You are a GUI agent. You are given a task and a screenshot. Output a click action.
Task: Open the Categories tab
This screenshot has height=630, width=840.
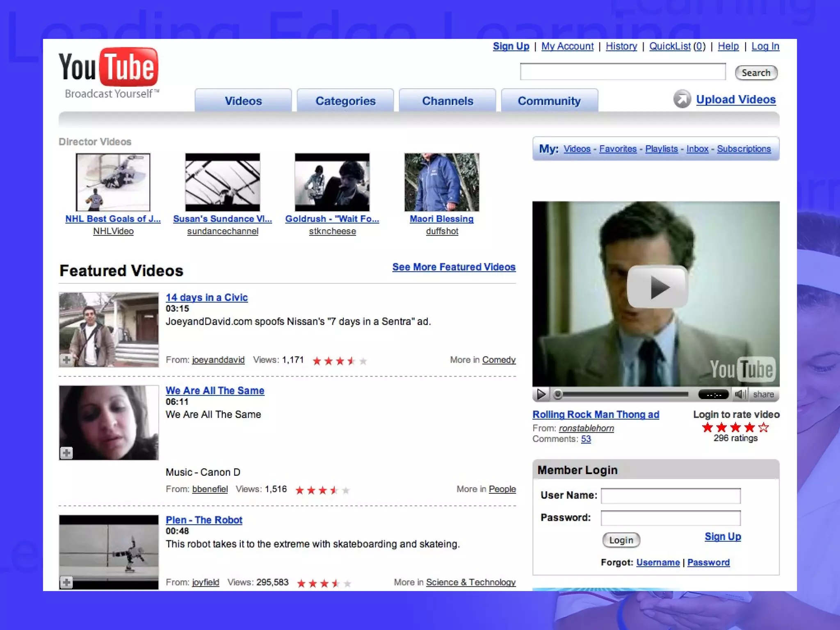pos(345,101)
